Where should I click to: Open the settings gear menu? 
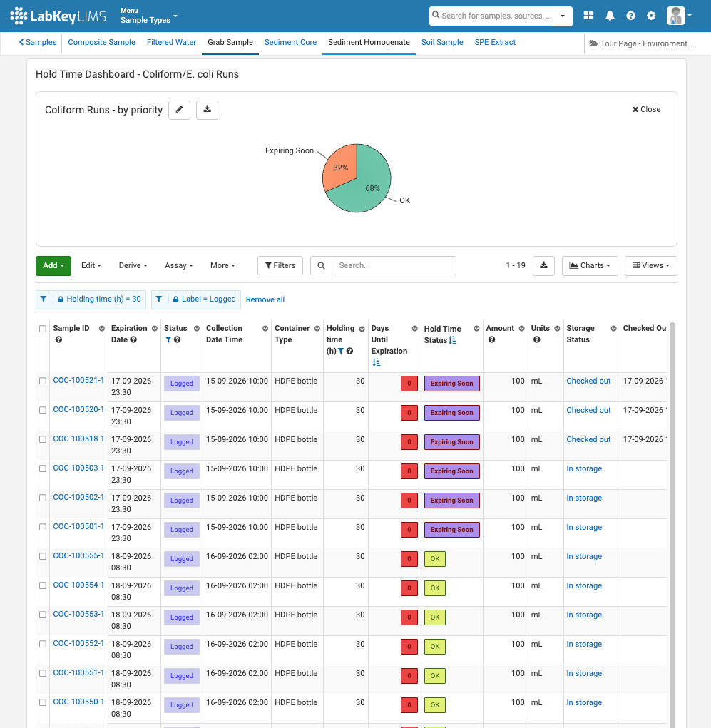(x=651, y=16)
